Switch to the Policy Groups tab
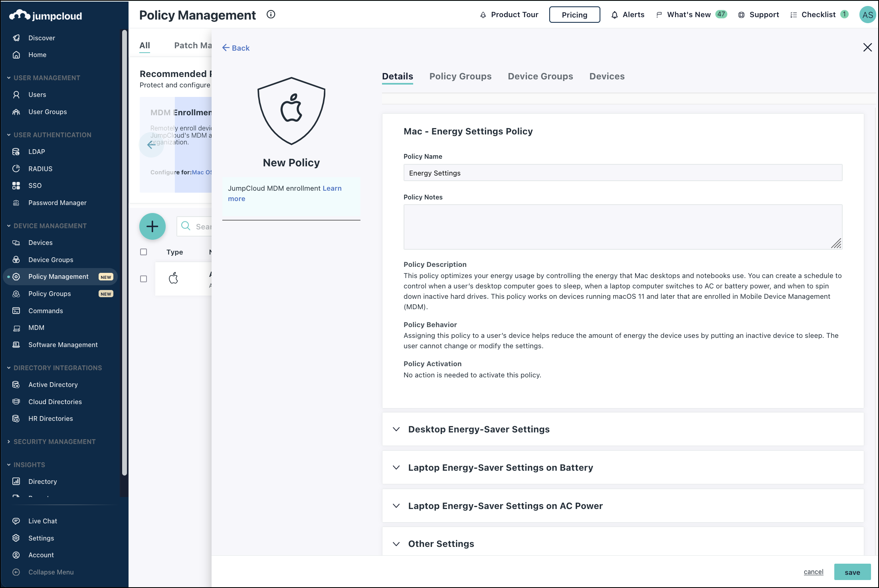The height and width of the screenshot is (588, 879). click(x=460, y=76)
